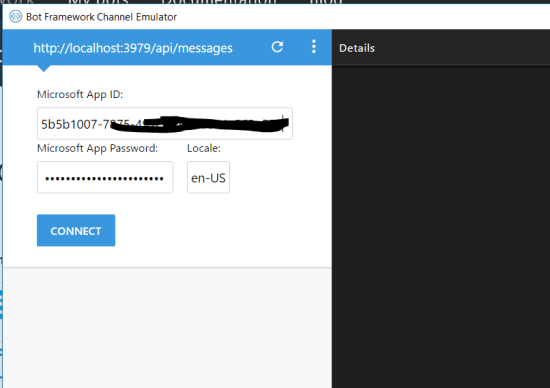The width and height of the screenshot is (550, 388).
Task: Click the Microsoft App ID label
Action: 80,94
